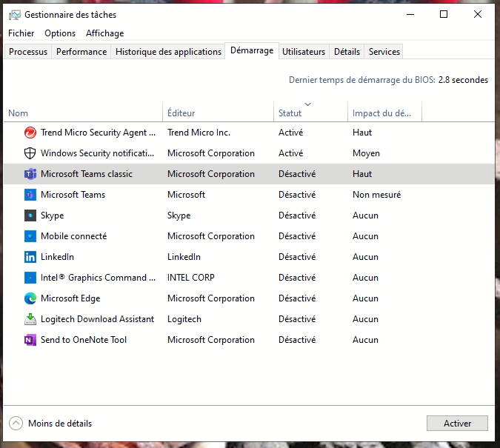The width and height of the screenshot is (500, 448).
Task: Click the Microsoft Teams classic icon
Action: click(30, 174)
